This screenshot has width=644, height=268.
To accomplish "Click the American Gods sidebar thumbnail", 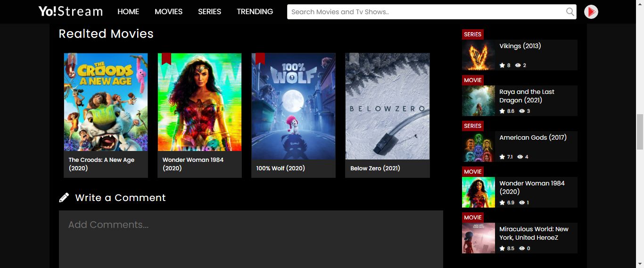I will pos(479,146).
